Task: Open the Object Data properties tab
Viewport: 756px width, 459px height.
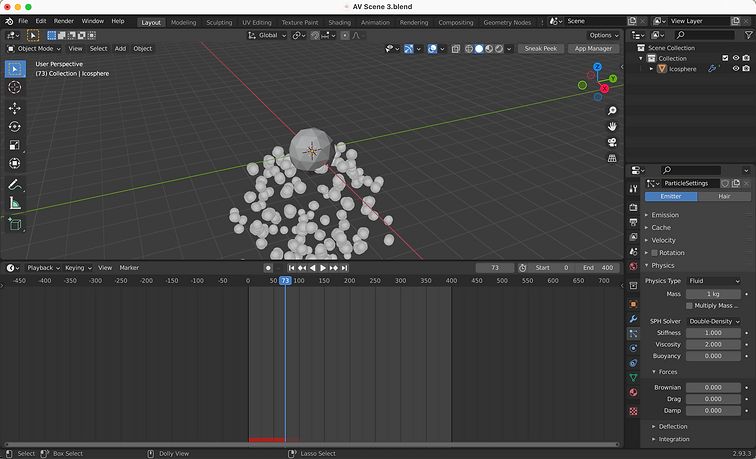Action: pos(634,378)
